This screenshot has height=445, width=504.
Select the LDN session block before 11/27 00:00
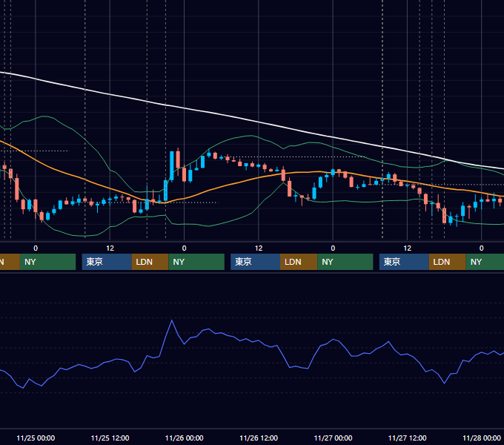point(299,262)
